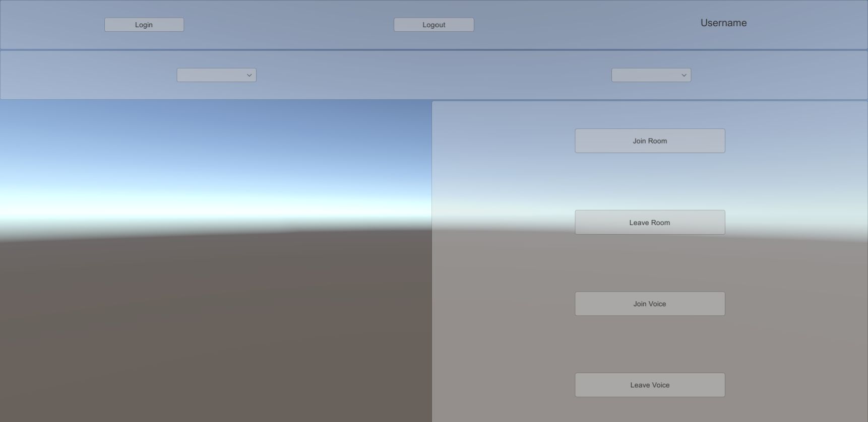Image resolution: width=868 pixels, height=422 pixels.
Task: Click the Leave Room button
Action: 650,223
